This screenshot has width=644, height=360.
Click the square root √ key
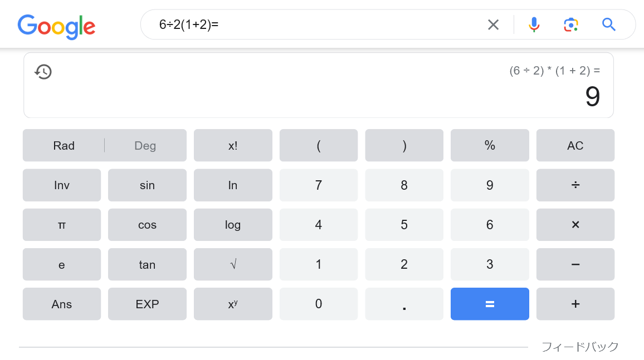[x=233, y=264]
